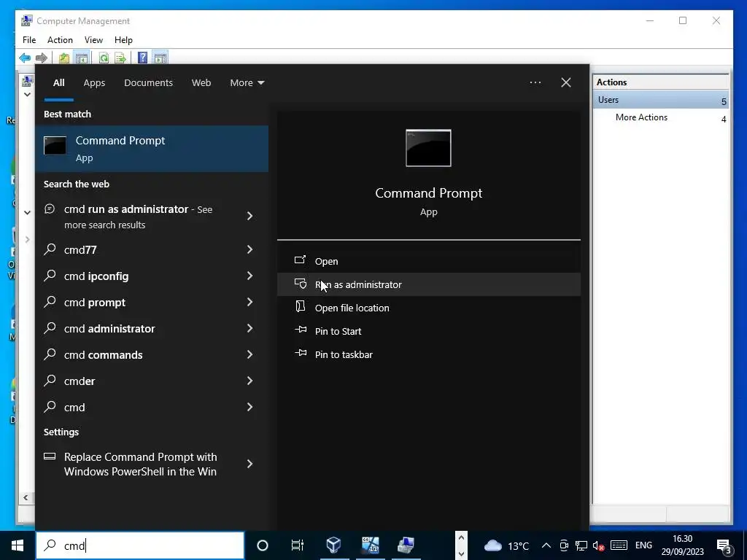Click the Meet Now camera tray icon

tap(564, 545)
